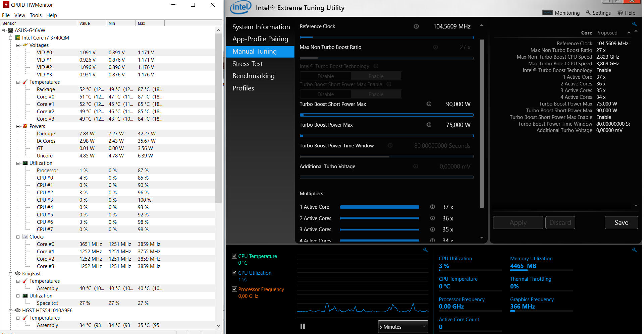
Task: Click the HGST HTS541010A9E6 drive icon
Action: 18,310
